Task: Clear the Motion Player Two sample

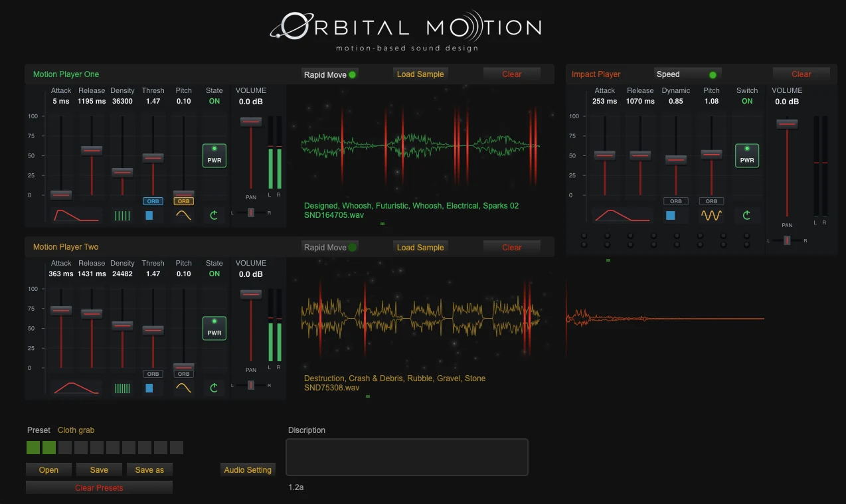Action: (x=512, y=247)
